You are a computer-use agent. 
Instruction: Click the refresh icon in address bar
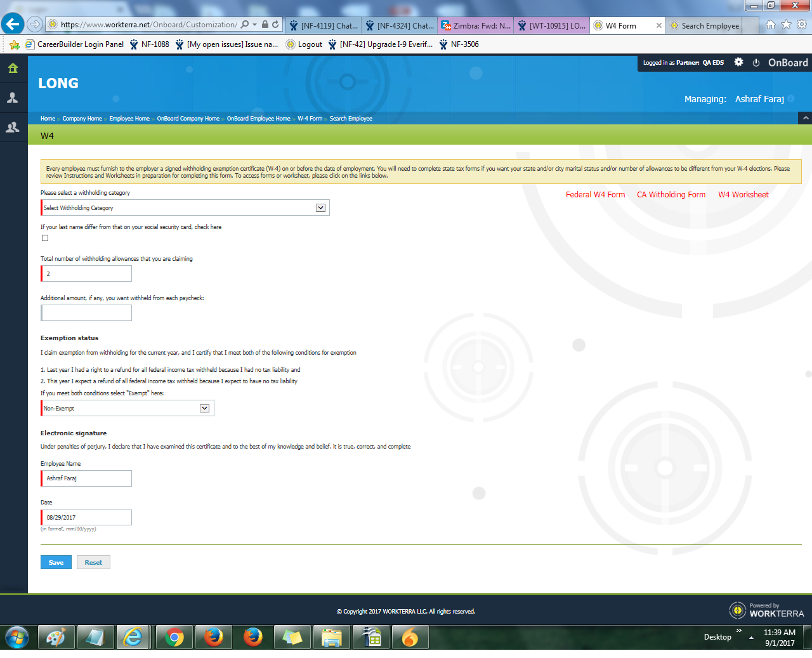tap(275, 25)
